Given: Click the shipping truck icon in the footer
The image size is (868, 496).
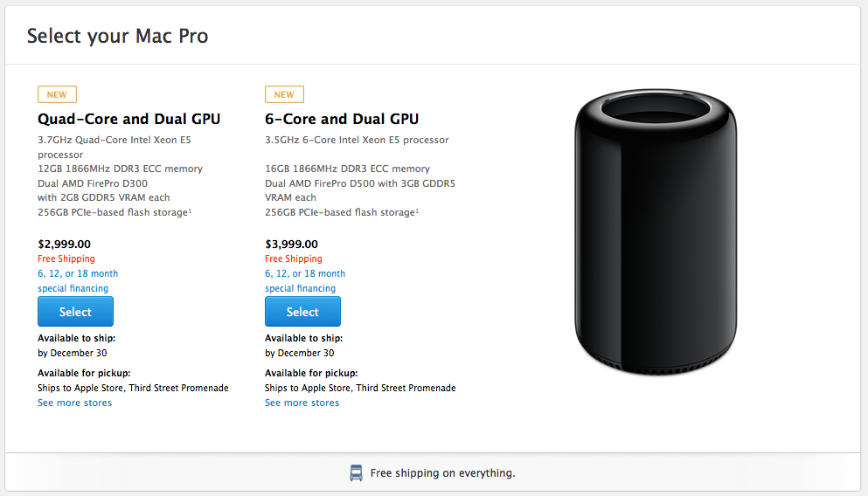Looking at the screenshot, I should (x=356, y=473).
